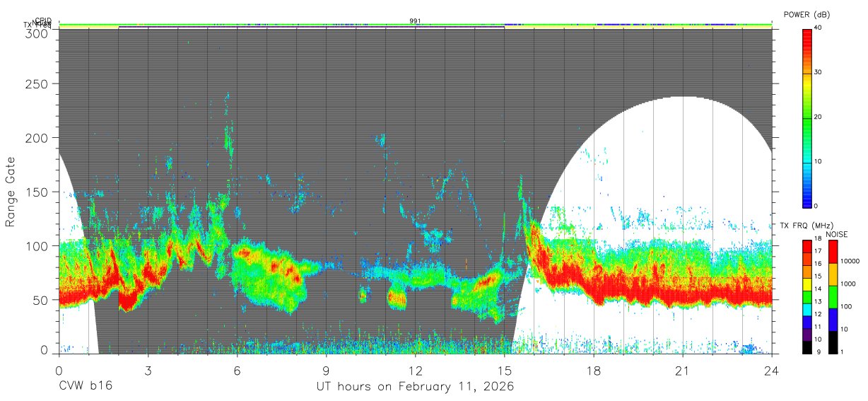Click the 'UT hours on February 11, 2026' label
The height and width of the screenshot is (401, 868).
pos(415,387)
